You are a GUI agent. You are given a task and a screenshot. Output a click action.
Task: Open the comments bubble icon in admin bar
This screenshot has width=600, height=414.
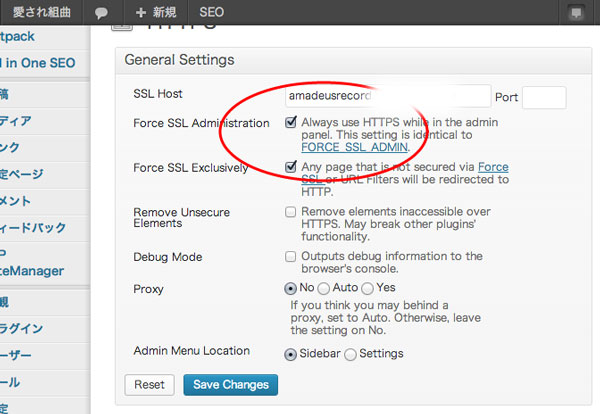[x=101, y=13]
